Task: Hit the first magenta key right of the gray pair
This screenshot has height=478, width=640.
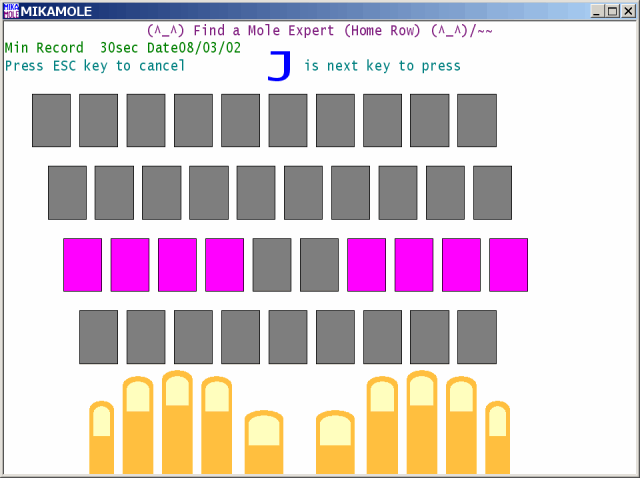Action: 366,265
